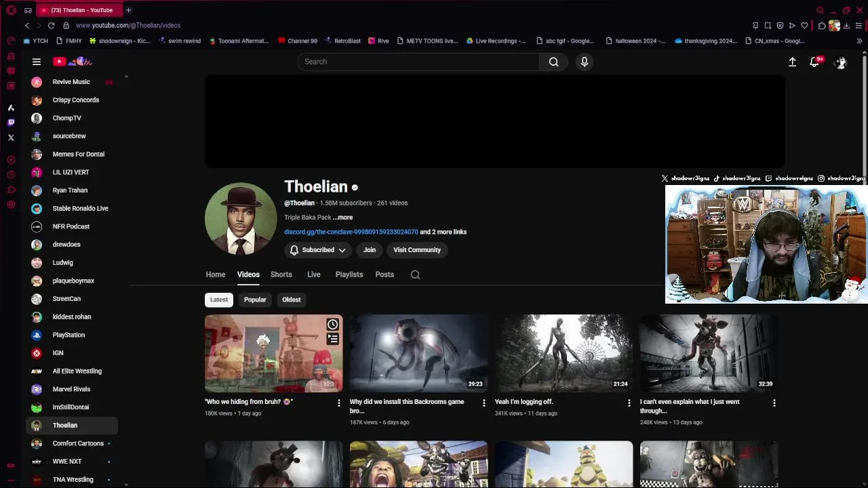Take a snapshot with the browser tool
This screenshot has width=868, height=488.
(x=768, y=26)
